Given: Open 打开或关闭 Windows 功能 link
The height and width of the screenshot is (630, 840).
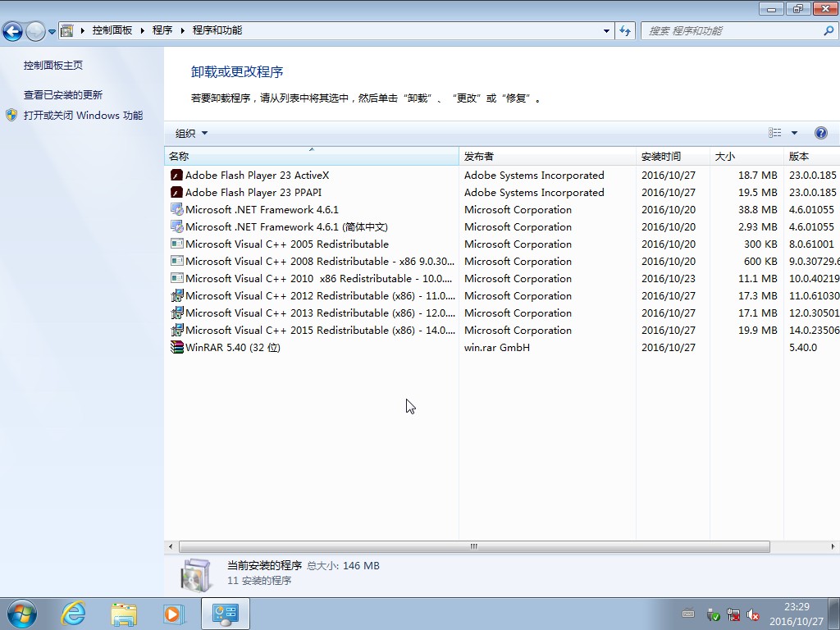Looking at the screenshot, I should (83, 115).
